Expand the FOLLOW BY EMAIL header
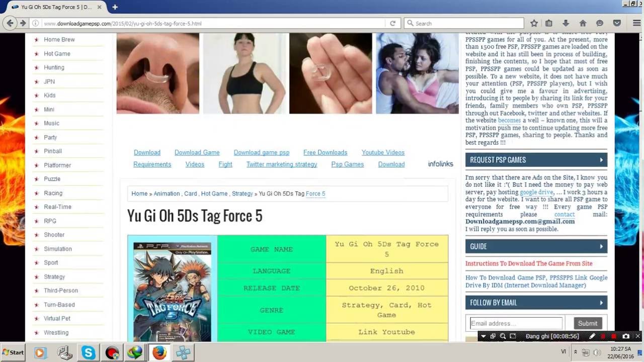Image resolution: width=644 pixels, height=362 pixels. pyautogui.click(x=536, y=303)
